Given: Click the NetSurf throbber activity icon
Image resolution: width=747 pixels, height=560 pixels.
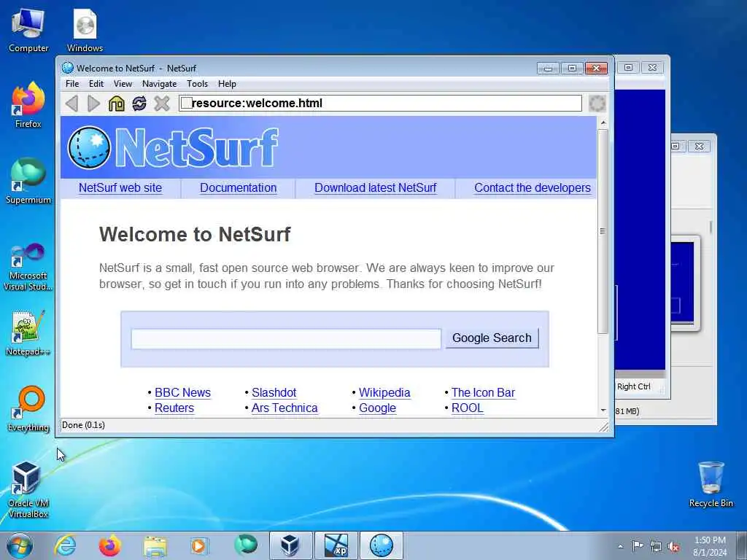Looking at the screenshot, I should pos(597,104).
